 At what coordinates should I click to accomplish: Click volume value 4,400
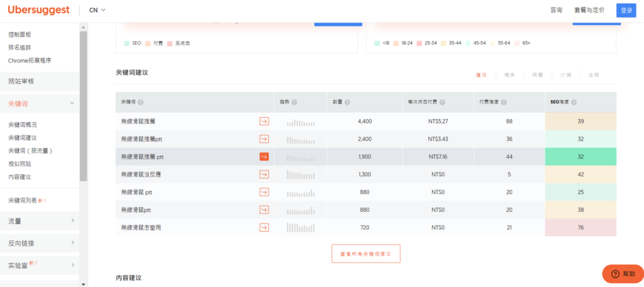click(x=365, y=121)
